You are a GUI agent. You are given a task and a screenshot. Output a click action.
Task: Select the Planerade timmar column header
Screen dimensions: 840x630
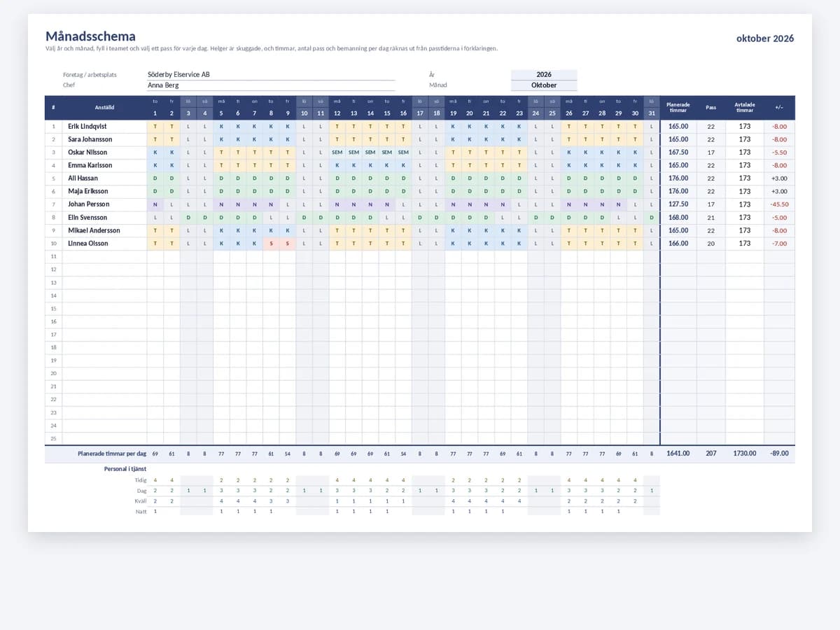[678, 107]
